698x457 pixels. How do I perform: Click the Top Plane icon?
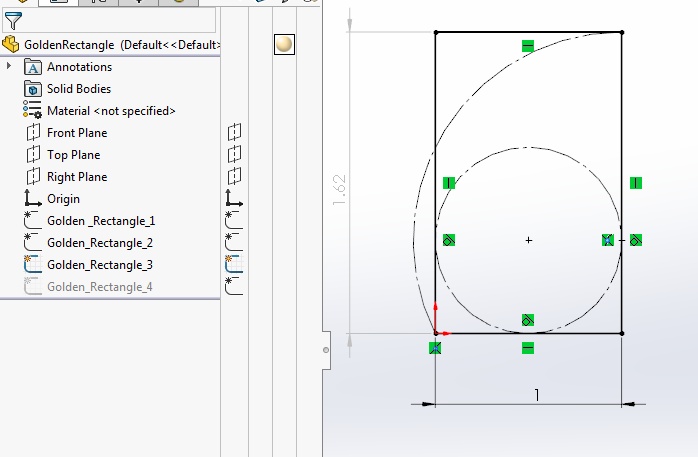[33, 154]
